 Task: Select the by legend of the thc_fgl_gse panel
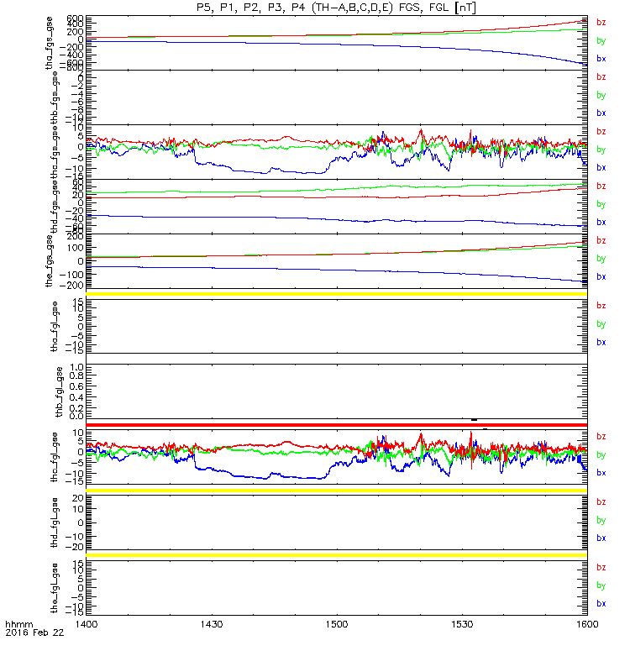pos(601,454)
